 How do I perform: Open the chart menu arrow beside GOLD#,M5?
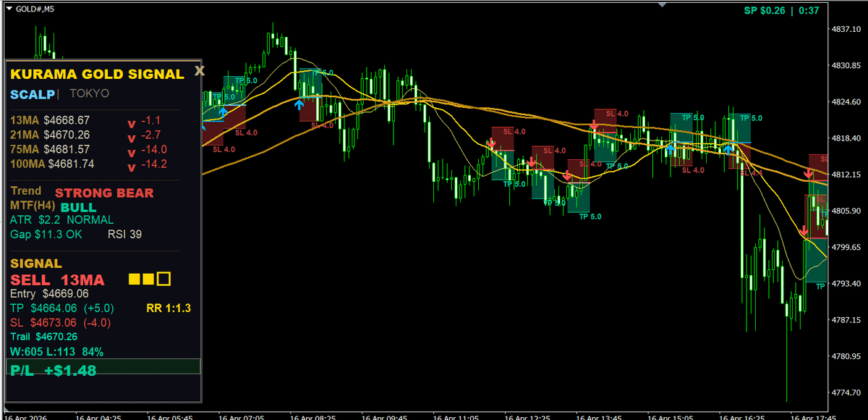tap(8, 7)
